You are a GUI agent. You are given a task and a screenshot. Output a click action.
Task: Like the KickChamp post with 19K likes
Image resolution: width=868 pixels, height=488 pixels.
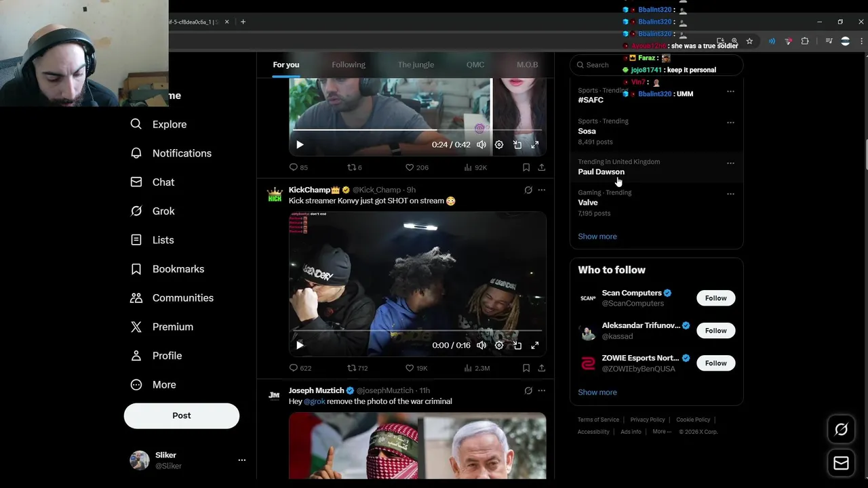tap(416, 368)
